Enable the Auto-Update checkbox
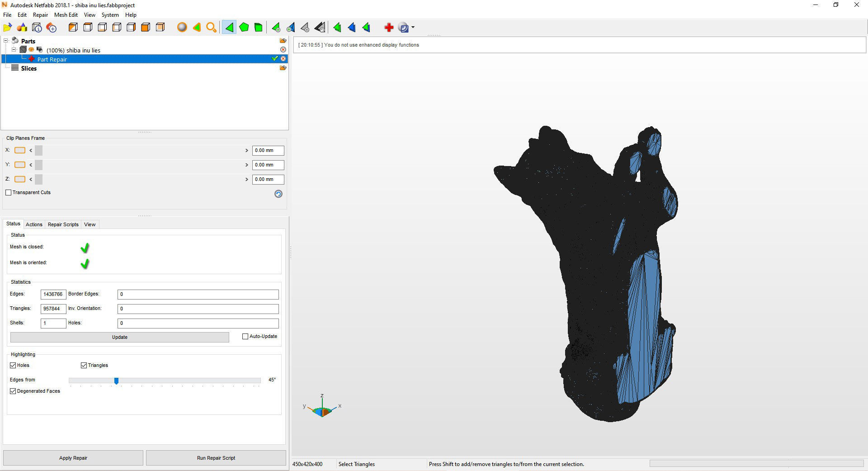 point(245,336)
